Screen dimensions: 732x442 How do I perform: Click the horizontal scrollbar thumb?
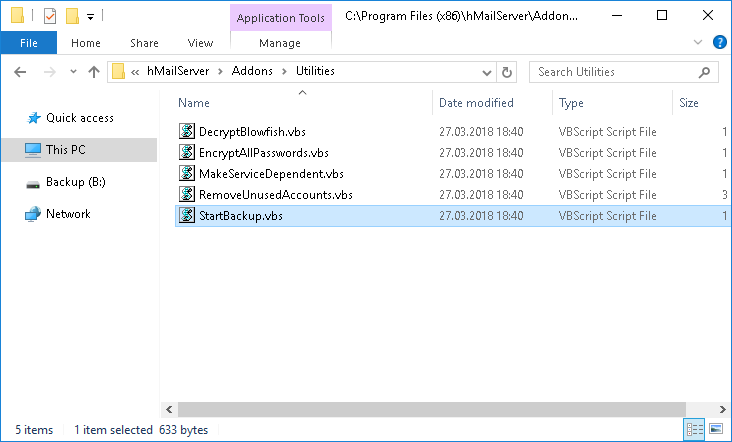[x=432, y=409]
